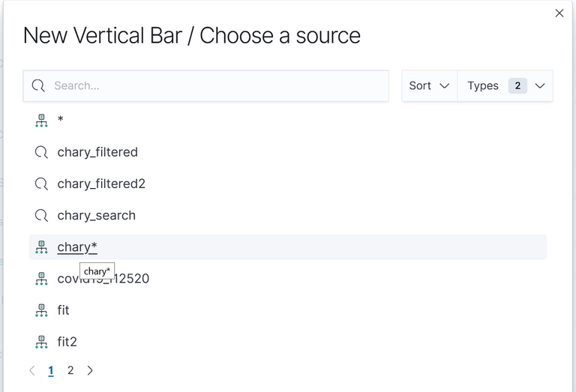Go to previous page with left arrow
This screenshot has width=576, height=392.
pos(32,370)
